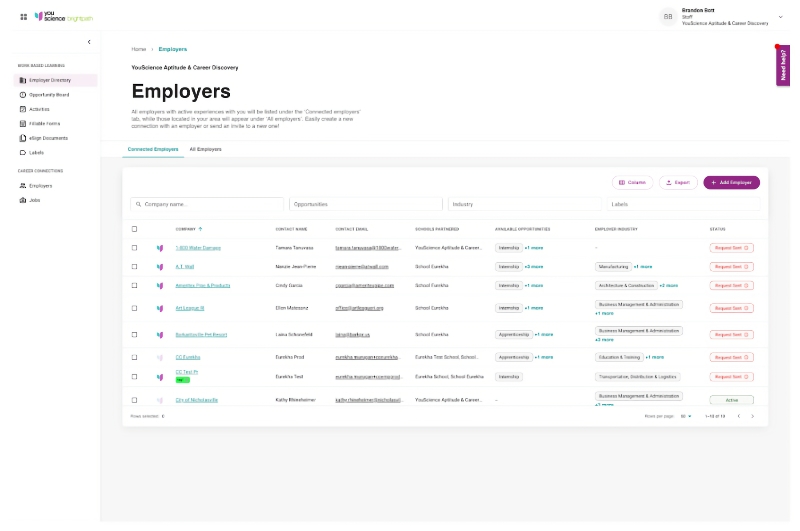This screenshot has height=531, width=800.
Task: Click Request Sent status for CC Test Pr
Action: coord(731,376)
